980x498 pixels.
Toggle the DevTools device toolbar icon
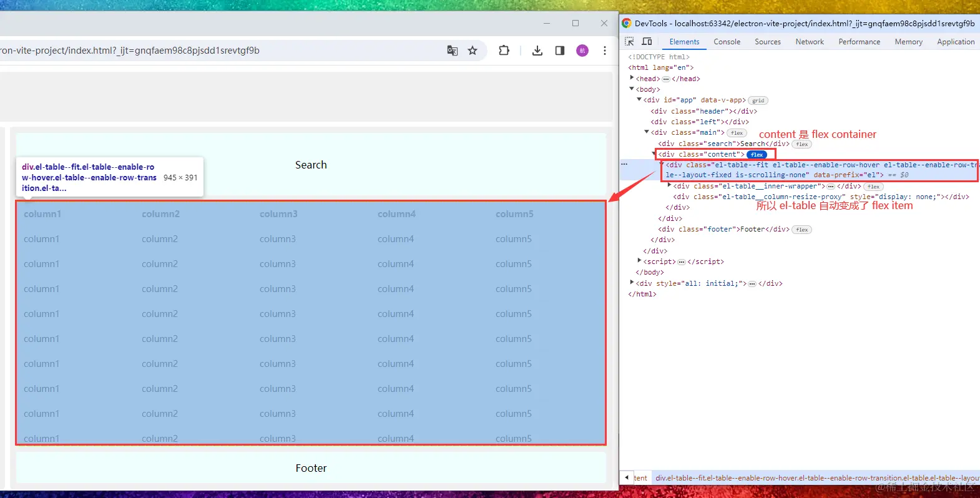pos(647,41)
